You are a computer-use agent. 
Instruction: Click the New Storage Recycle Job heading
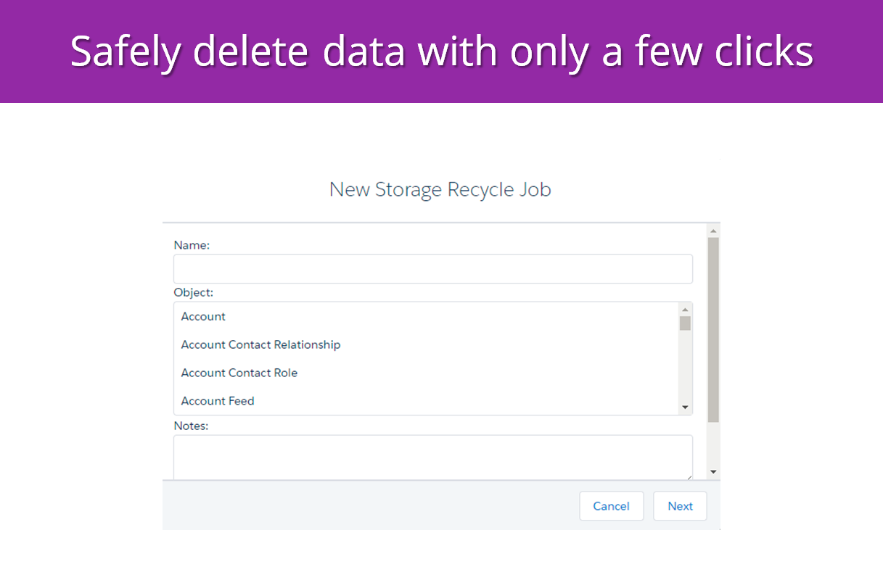click(440, 189)
